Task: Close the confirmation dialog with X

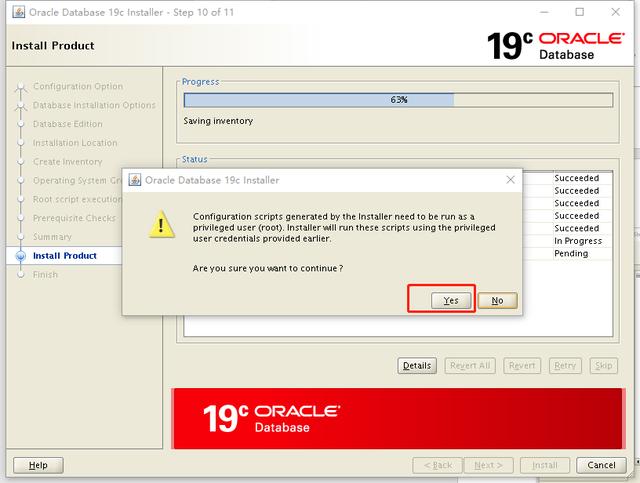Action: 510,180
